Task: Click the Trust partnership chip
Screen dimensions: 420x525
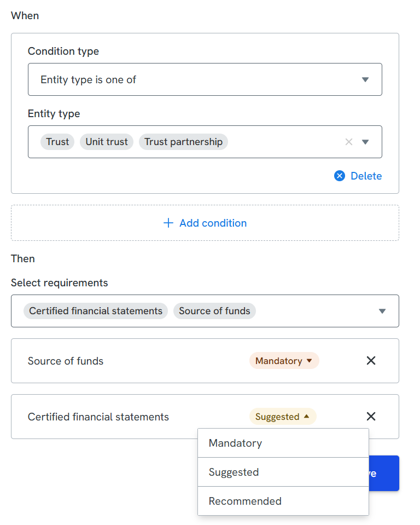Action: (183, 142)
